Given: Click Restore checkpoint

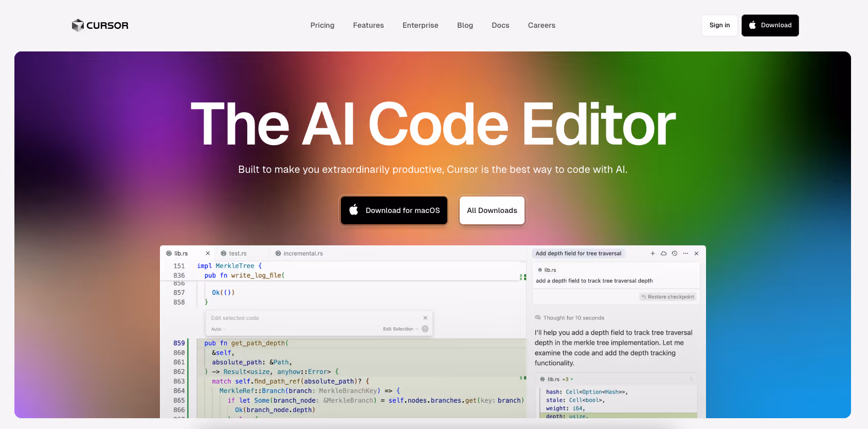Looking at the screenshot, I should tap(668, 297).
